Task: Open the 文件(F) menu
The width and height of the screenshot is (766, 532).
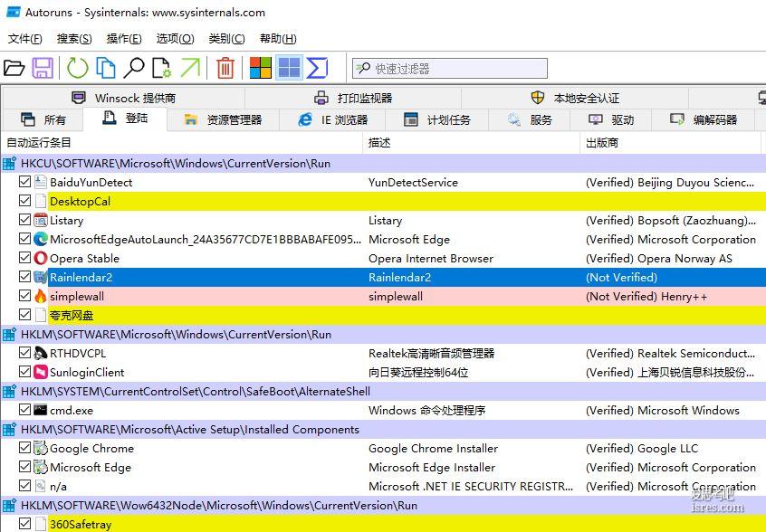Action: (25, 39)
